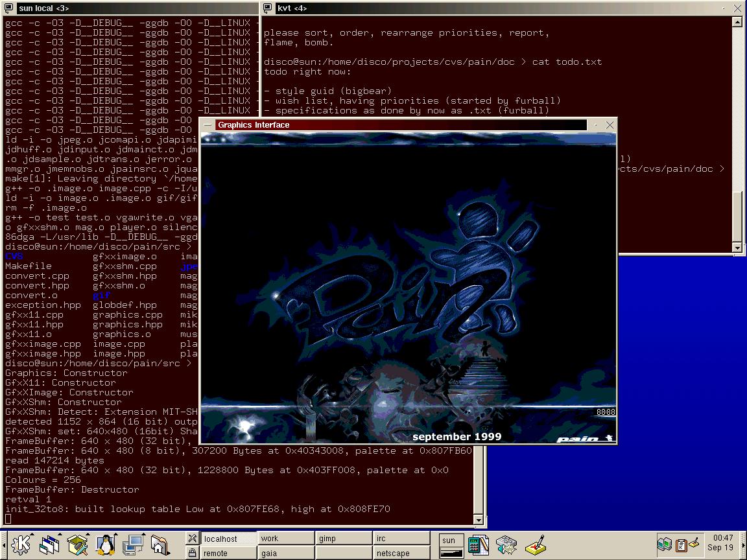Click 'rm -f .image.o' line in terminal

coord(46,207)
